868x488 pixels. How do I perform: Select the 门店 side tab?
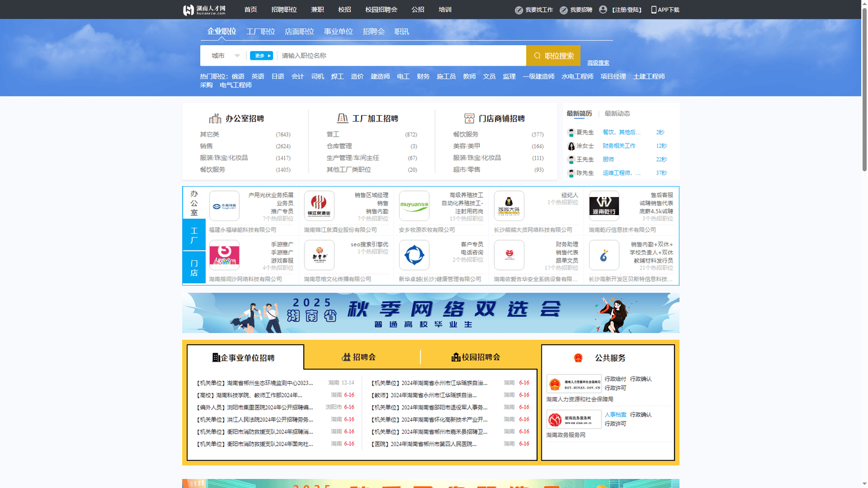coord(194,267)
